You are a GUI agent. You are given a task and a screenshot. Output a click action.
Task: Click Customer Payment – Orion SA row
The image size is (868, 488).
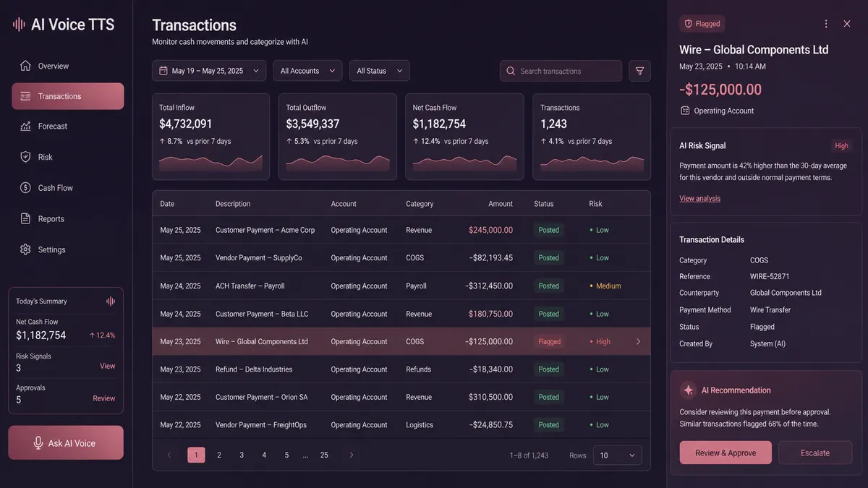pyautogui.click(x=401, y=397)
